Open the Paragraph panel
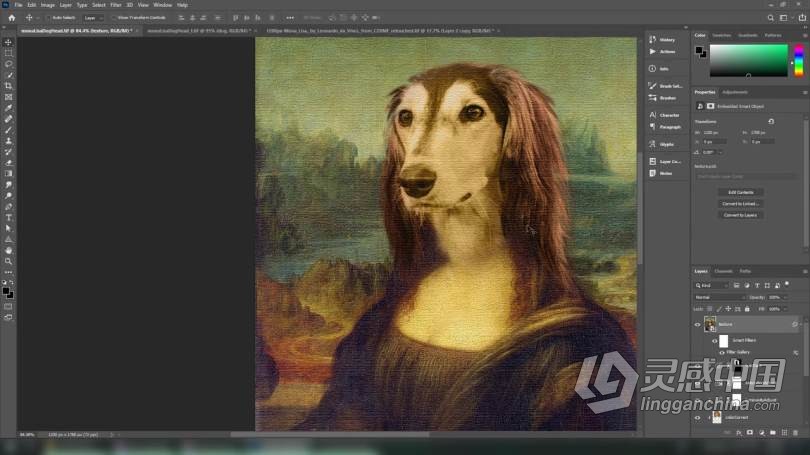This screenshot has width=810, height=455. (x=664, y=127)
